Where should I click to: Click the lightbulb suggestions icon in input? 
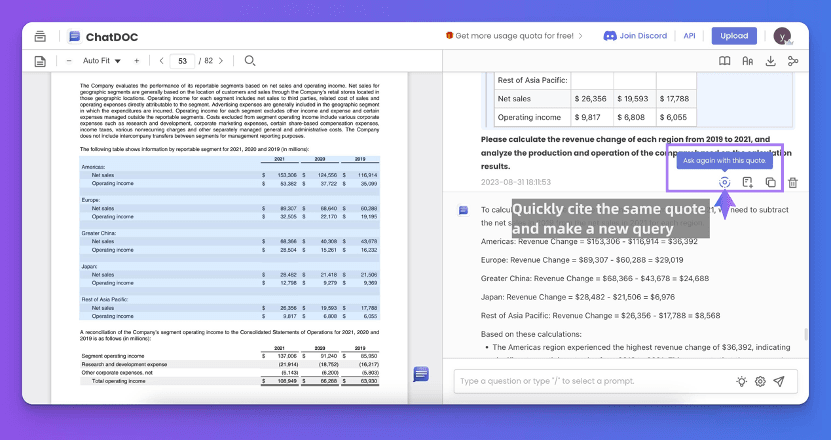pyautogui.click(x=741, y=381)
